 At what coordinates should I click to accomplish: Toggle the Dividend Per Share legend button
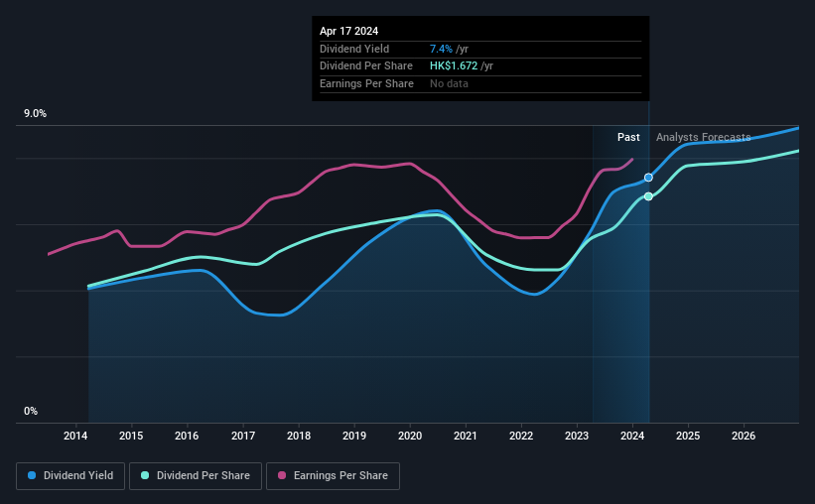(196, 476)
